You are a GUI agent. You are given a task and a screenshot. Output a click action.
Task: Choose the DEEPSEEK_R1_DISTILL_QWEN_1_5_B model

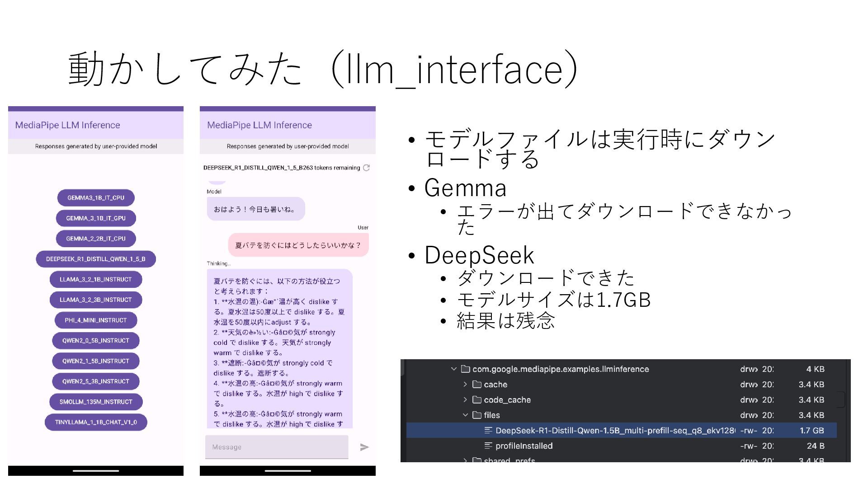(96, 259)
